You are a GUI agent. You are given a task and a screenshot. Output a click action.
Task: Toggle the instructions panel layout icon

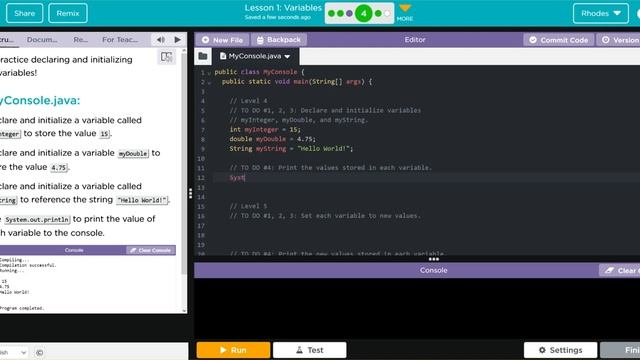click(166, 57)
